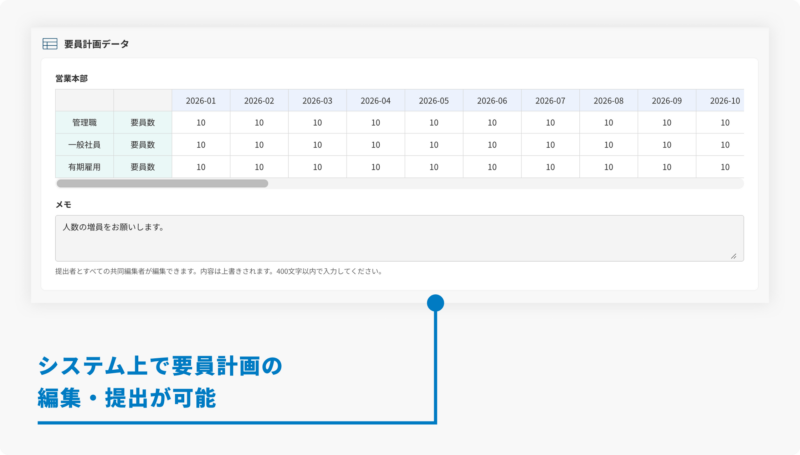Viewport: 800px width, 455px height.
Task: Focus the メモ text area
Action: click(x=399, y=238)
